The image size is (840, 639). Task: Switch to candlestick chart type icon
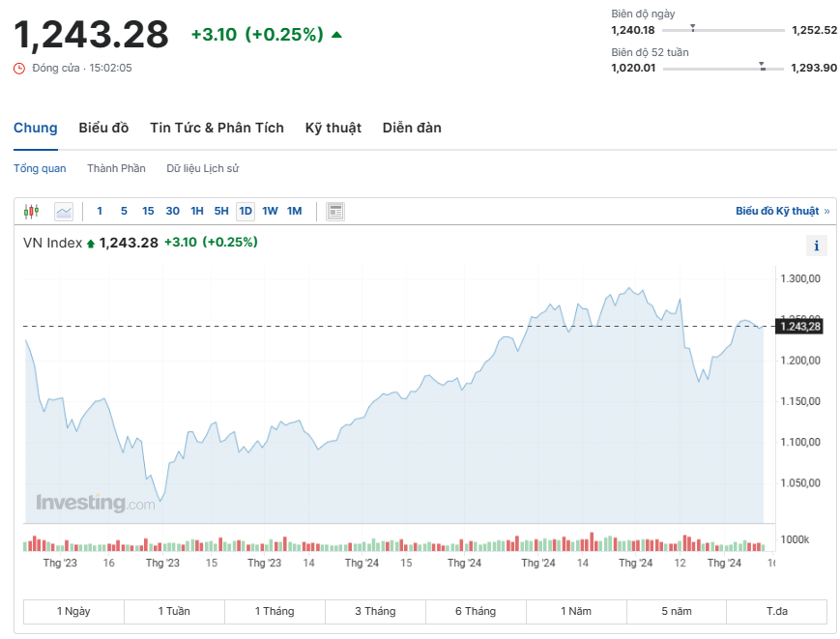pos(31,211)
